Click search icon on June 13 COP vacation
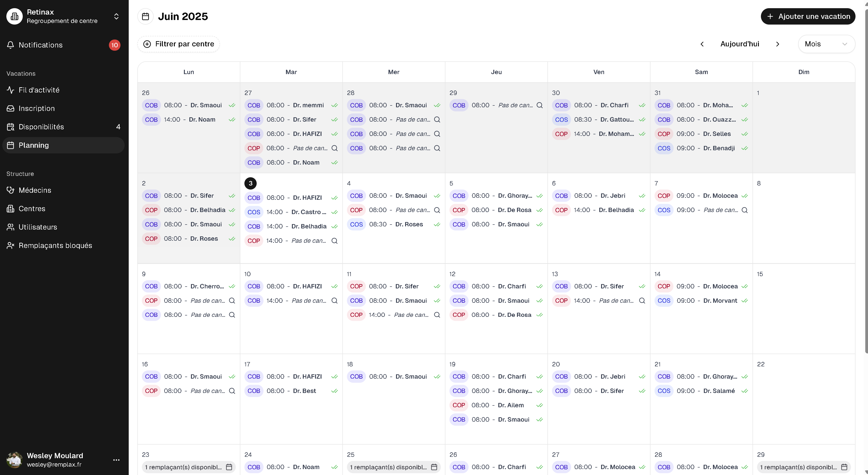 tap(642, 300)
